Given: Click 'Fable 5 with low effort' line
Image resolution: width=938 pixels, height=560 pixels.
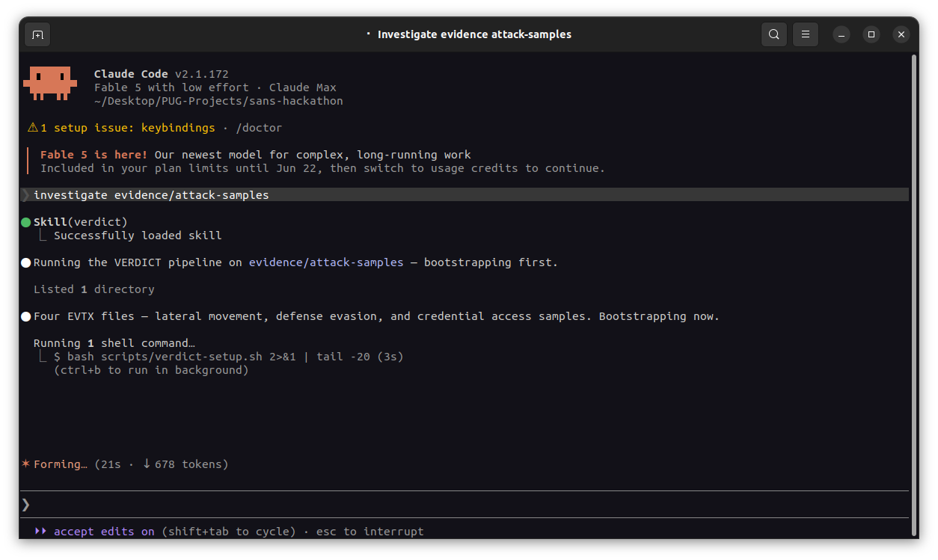Looking at the screenshot, I should coord(171,87).
